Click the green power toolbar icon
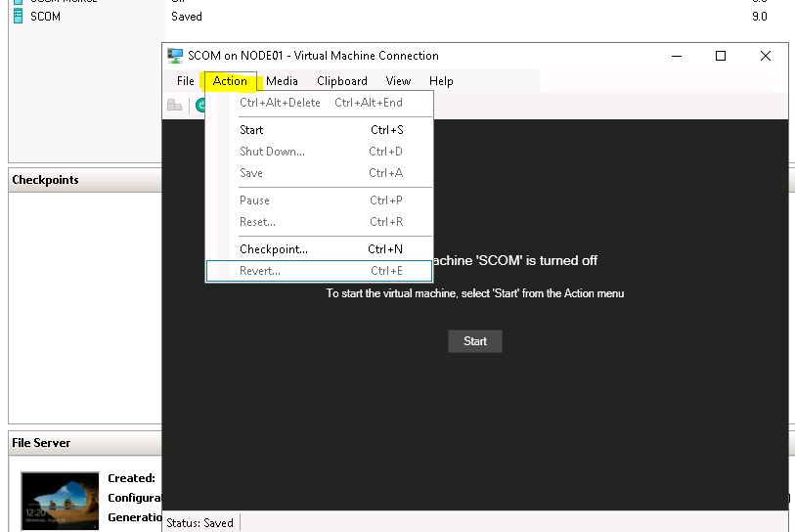Image resolution: width=795 pixels, height=532 pixels. pos(200,106)
